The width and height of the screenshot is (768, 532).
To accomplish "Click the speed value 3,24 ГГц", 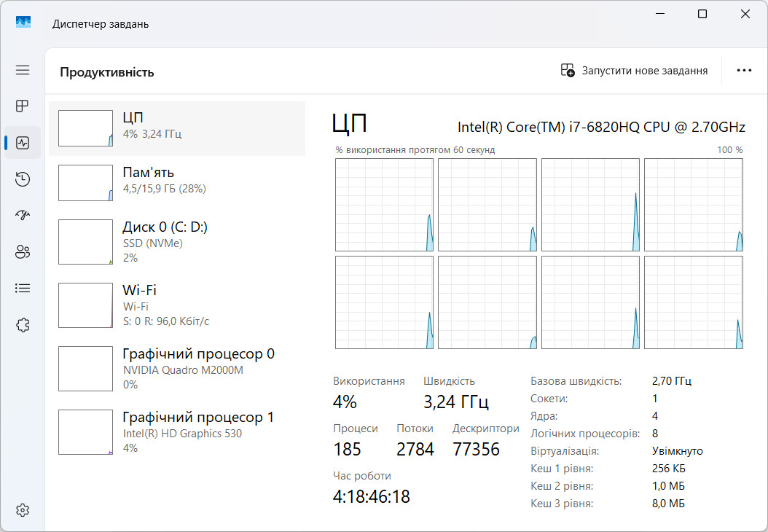I will click(456, 402).
